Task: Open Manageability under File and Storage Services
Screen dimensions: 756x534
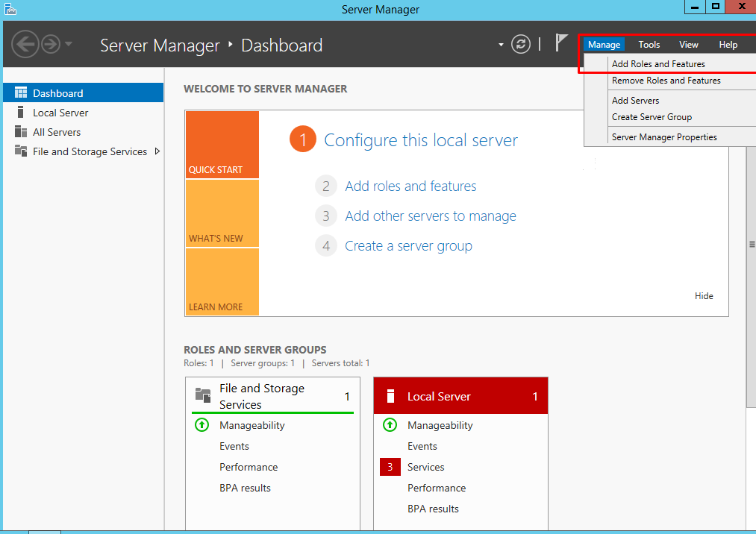Action: (252, 425)
